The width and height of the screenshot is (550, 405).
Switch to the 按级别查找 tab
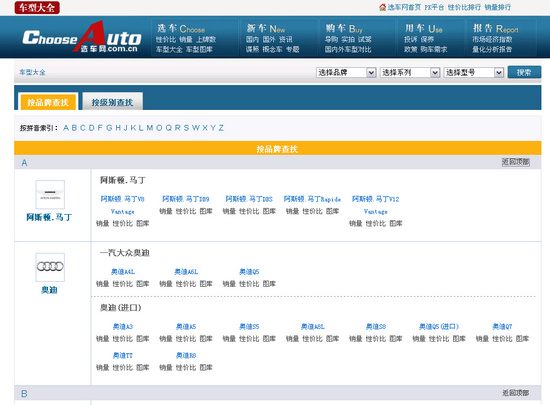[x=112, y=102]
